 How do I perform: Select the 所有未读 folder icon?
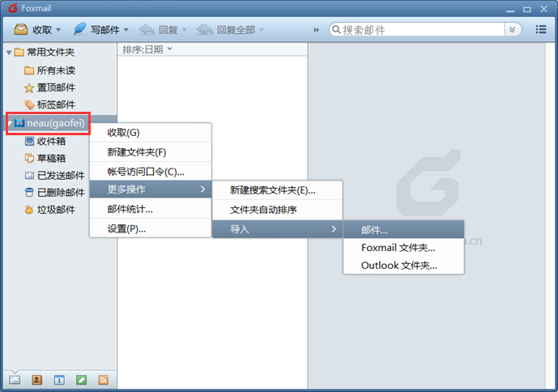[29, 70]
